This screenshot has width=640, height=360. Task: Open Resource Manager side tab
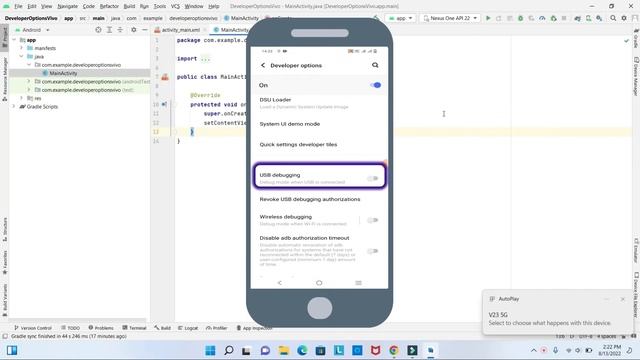click(4, 79)
